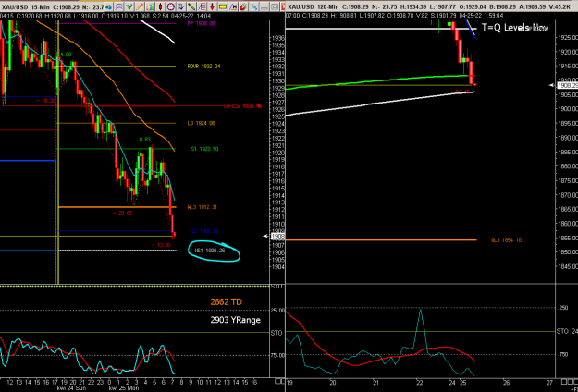578x392 pixels.
Task: Click the red clock time icon
Action: click(x=171, y=6)
